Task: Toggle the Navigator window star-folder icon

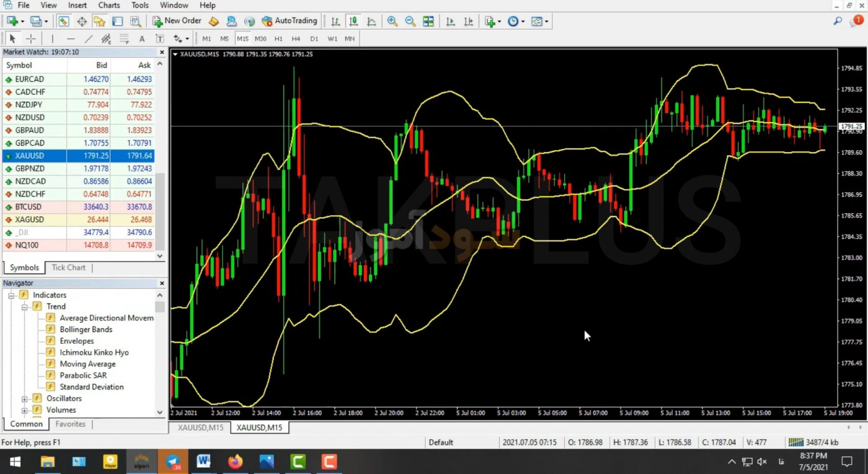Action: [x=99, y=21]
